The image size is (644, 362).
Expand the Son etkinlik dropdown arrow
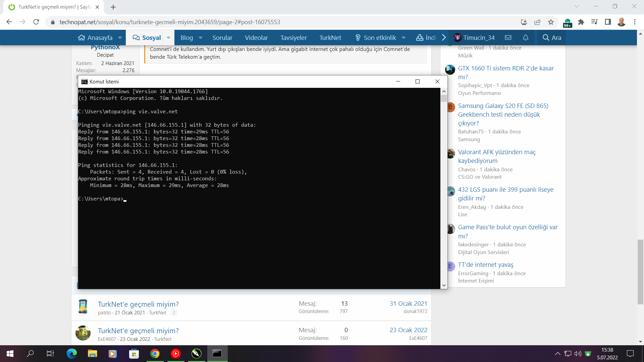point(404,38)
